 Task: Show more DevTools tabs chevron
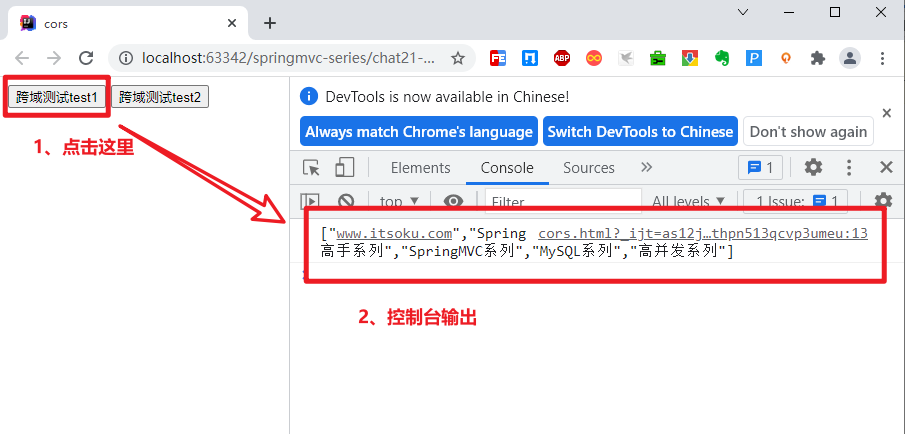point(646,168)
